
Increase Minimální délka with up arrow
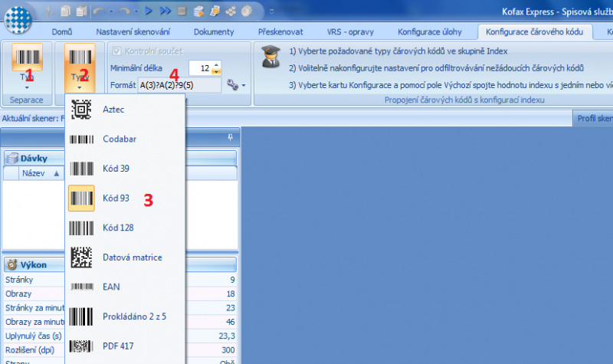click(216, 64)
